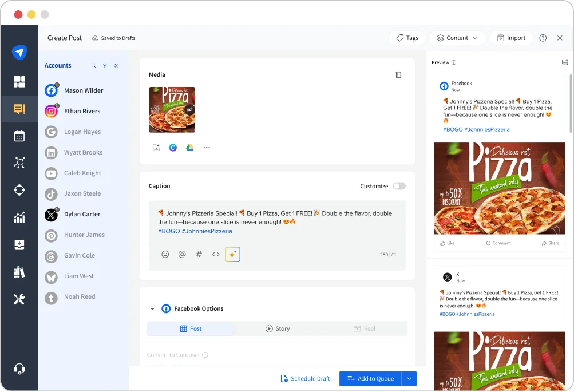Open the Analytics icon in the sidebar
The width and height of the screenshot is (574, 392).
19,217
